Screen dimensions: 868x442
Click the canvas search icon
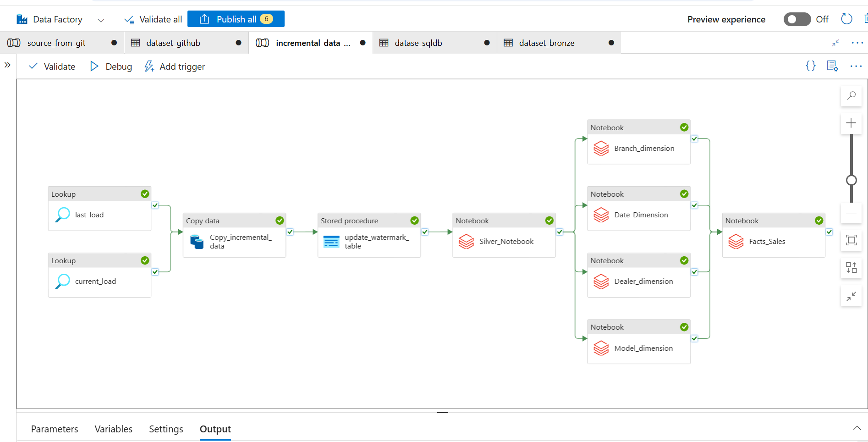point(851,96)
